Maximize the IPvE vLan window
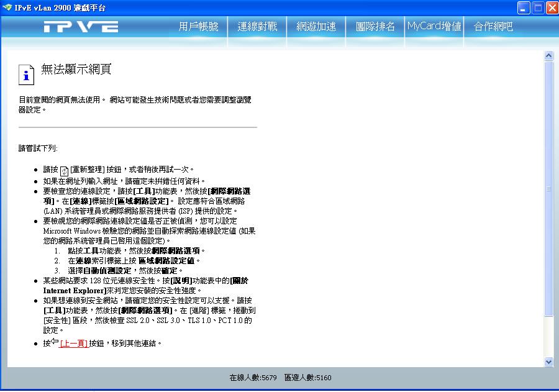The image size is (559, 392). pyautogui.click(x=538, y=7)
